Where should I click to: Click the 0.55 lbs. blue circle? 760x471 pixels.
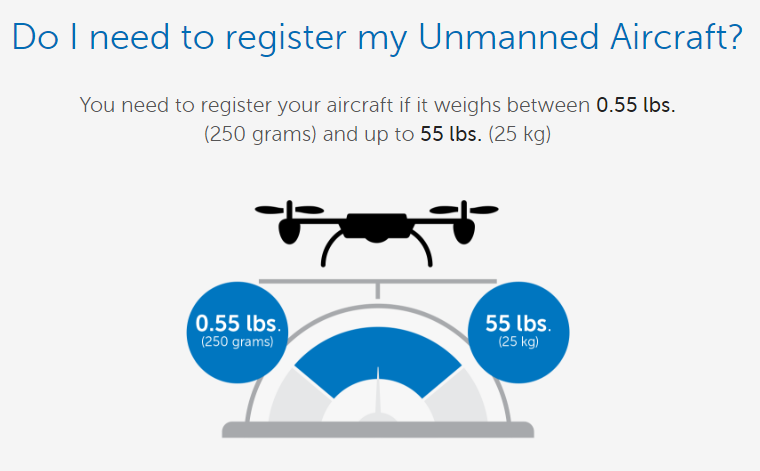(x=237, y=332)
